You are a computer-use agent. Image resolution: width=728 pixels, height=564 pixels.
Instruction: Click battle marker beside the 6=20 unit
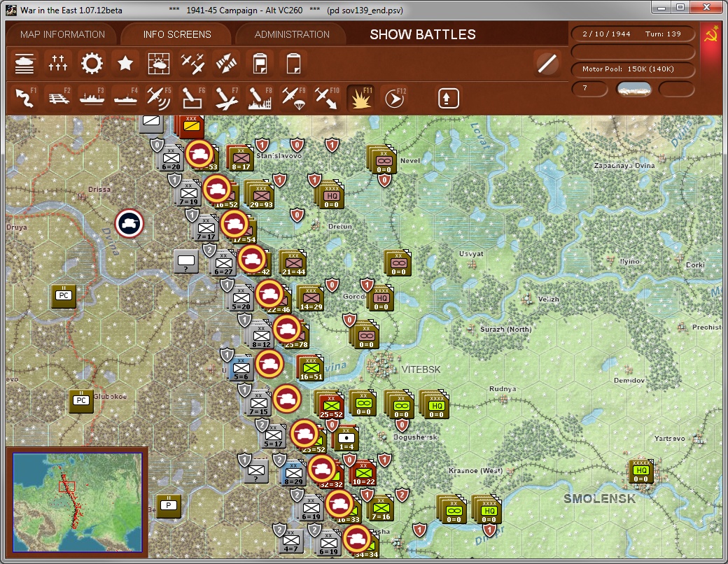(199, 154)
